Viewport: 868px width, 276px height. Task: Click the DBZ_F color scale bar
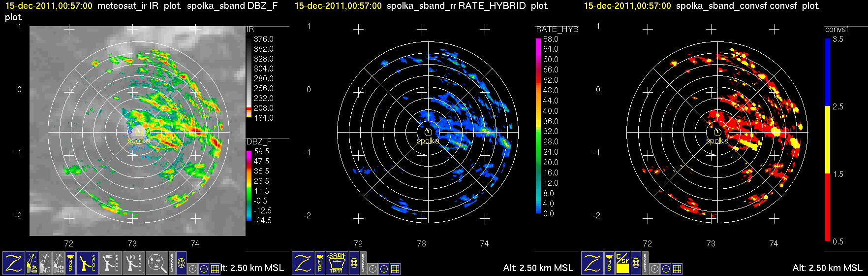[x=248, y=185]
